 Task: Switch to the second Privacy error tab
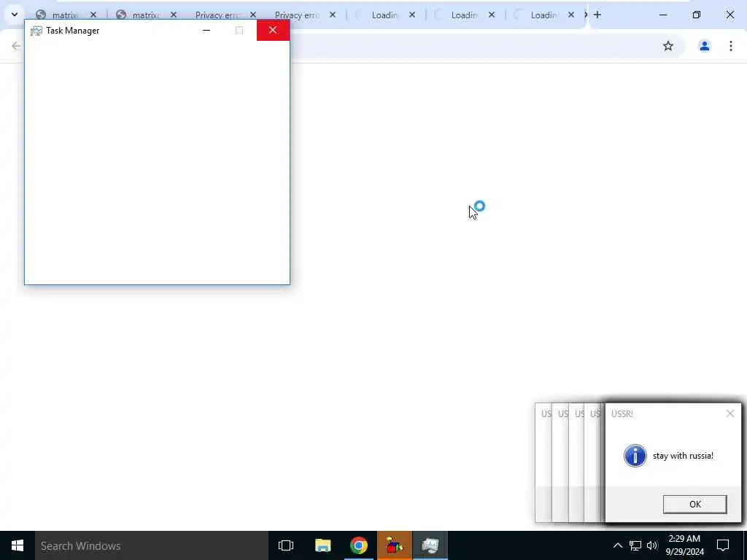click(x=296, y=15)
